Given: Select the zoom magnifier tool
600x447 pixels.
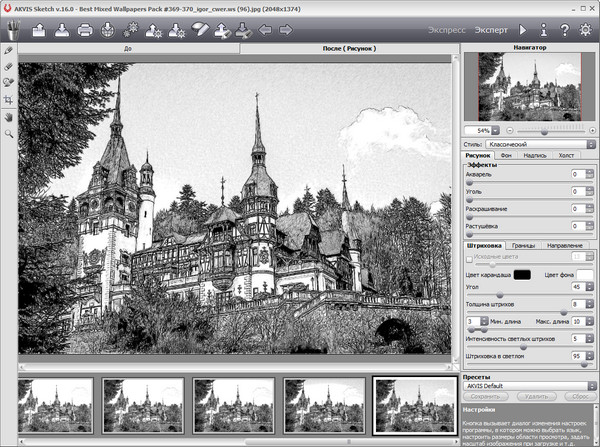Looking at the screenshot, I should pyautogui.click(x=9, y=132).
